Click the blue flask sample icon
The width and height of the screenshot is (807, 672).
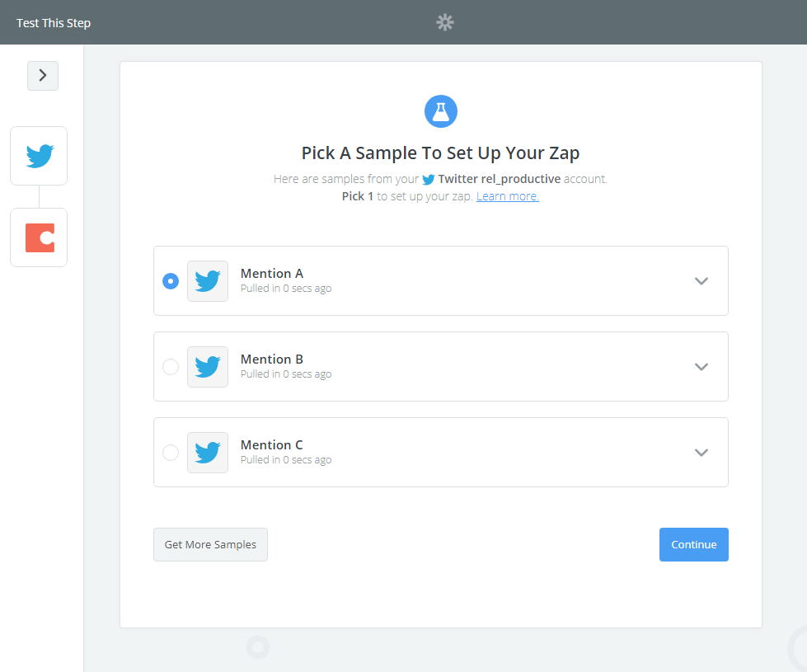441,111
